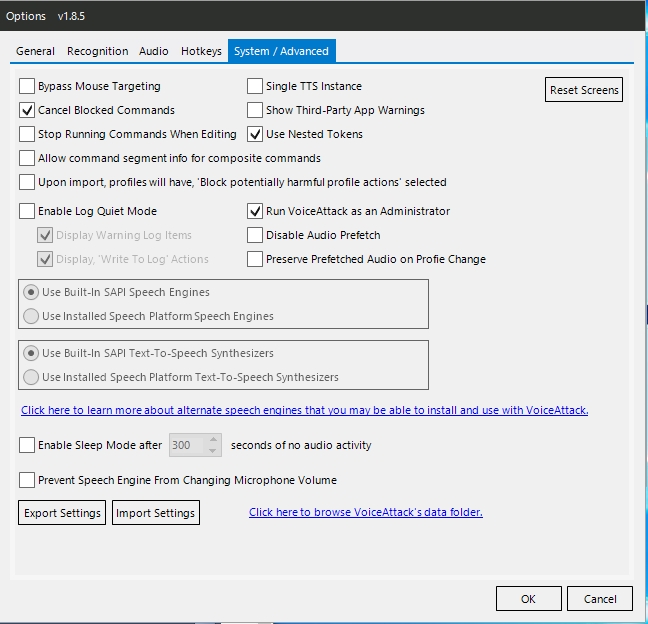This screenshot has height=624, width=648.
Task: Switch to the General tab
Action: pyautogui.click(x=35, y=51)
